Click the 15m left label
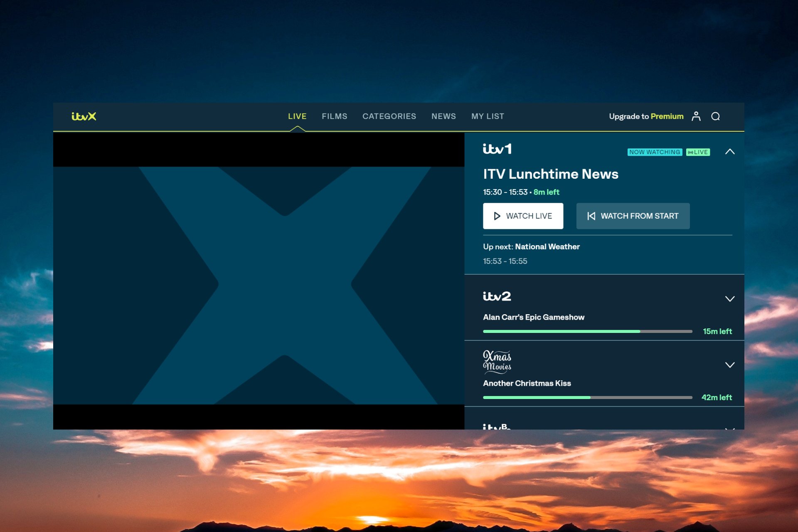798x532 pixels. (717, 331)
